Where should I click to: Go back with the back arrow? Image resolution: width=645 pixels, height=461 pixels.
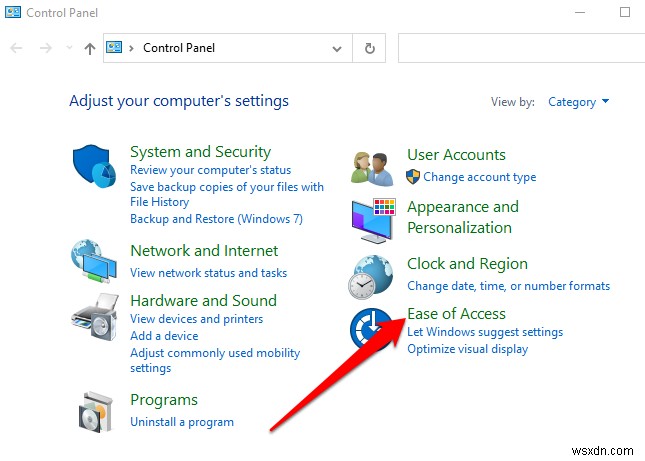[16, 48]
